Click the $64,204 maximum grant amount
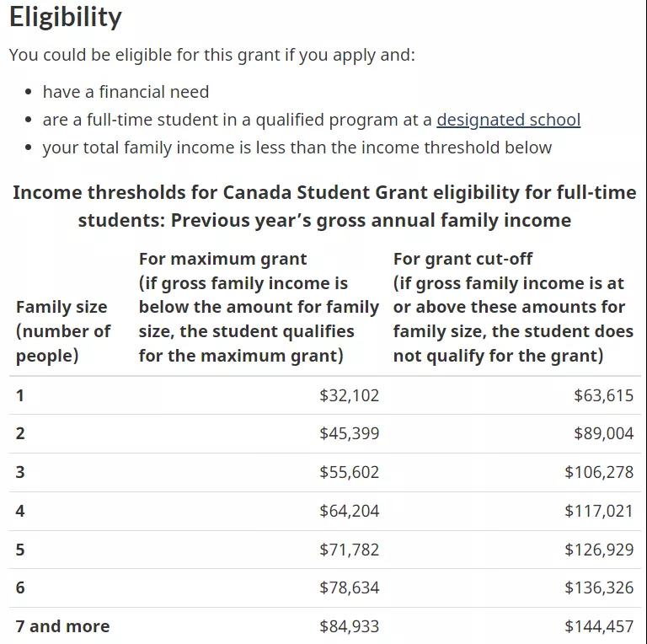The height and width of the screenshot is (644, 647). pos(349,511)
